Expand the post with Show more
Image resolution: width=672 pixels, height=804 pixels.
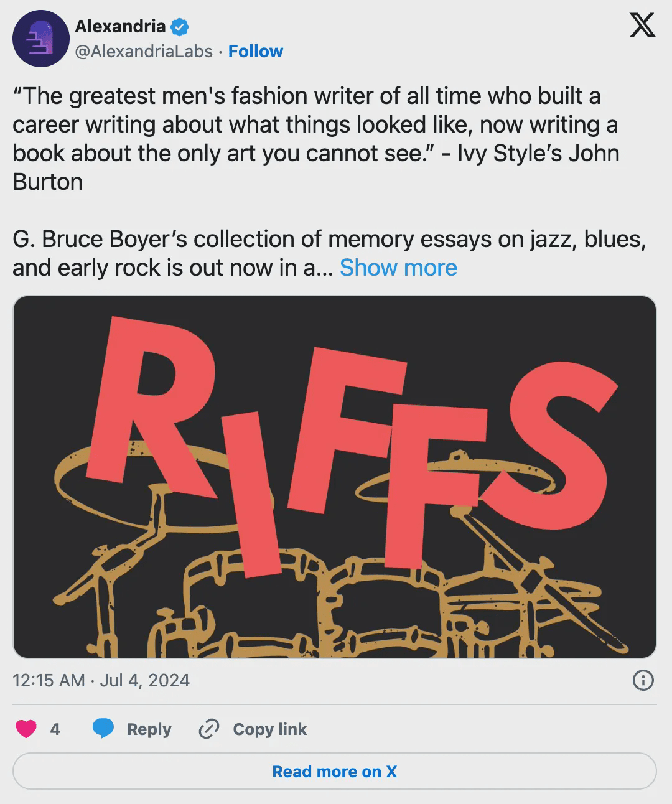398,268
